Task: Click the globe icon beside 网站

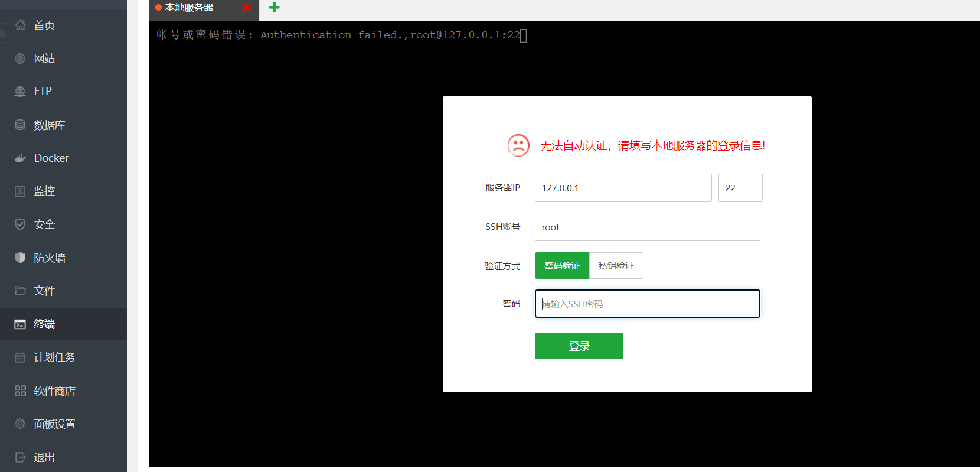Action: coord(20,58)
